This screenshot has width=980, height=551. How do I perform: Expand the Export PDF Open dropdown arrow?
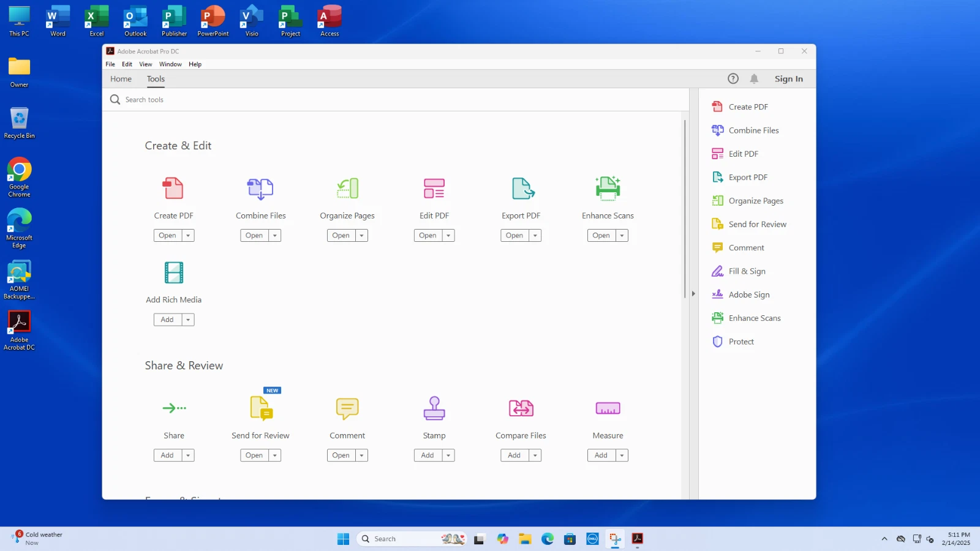click(535, 236)
